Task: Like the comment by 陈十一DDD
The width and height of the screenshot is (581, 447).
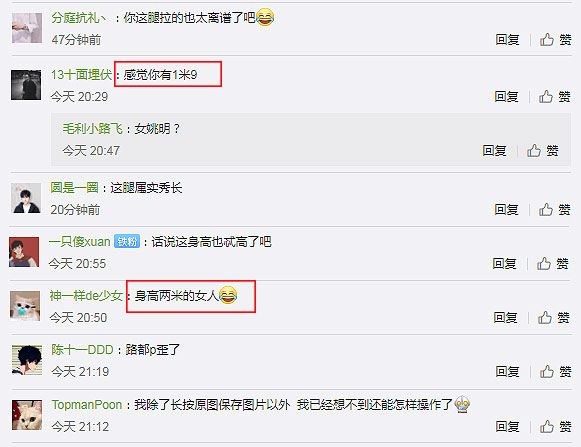Action: [555, 371]
